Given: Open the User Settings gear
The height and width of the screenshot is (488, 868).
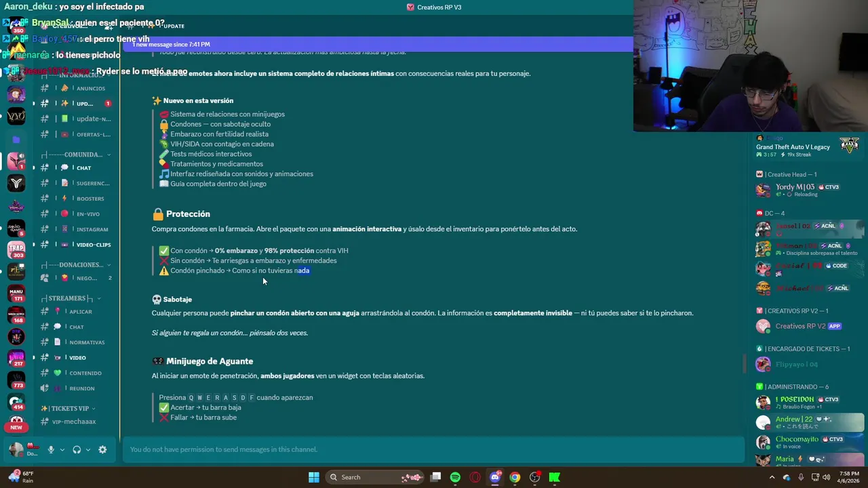Looking at the screenshot, I should click(x=102, y=449).
